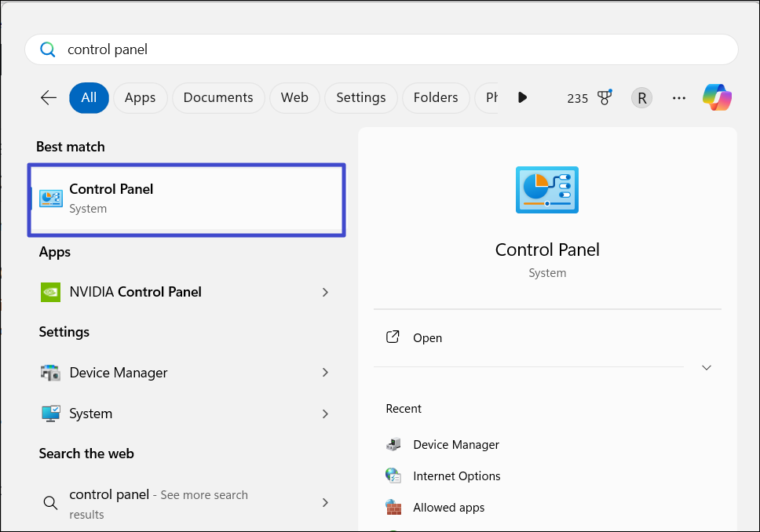This screenshot has width=760, height=532.
Task: Open the three-dot more options menu
Action: point(679,98)
